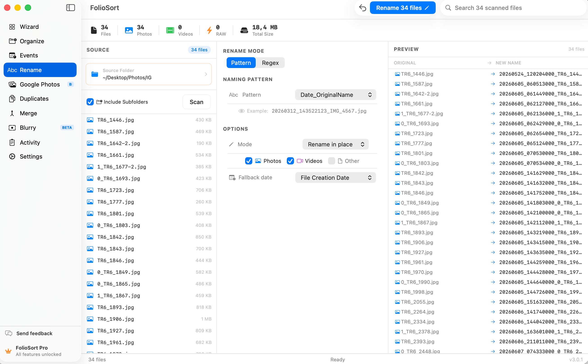Focus the Search 34 scanned files field
The width and height of the screenshot is (588, 364).
click(x=513, y=8)
